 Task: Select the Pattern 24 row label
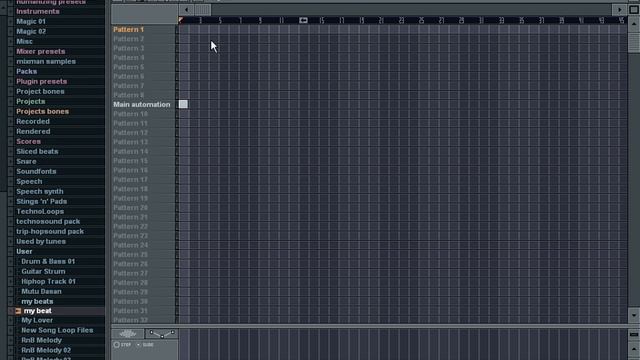click(131, 245)
